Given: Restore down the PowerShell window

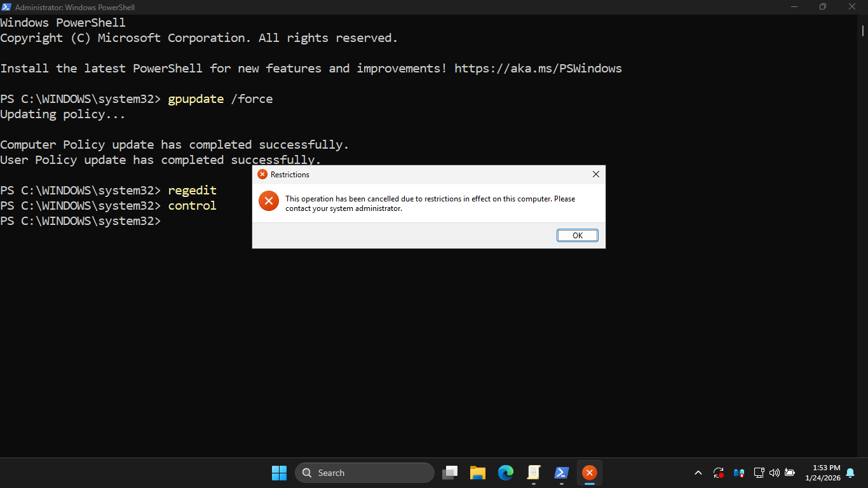Looking at the screenshot, I should pyautogui.click(x=823, y=7).
